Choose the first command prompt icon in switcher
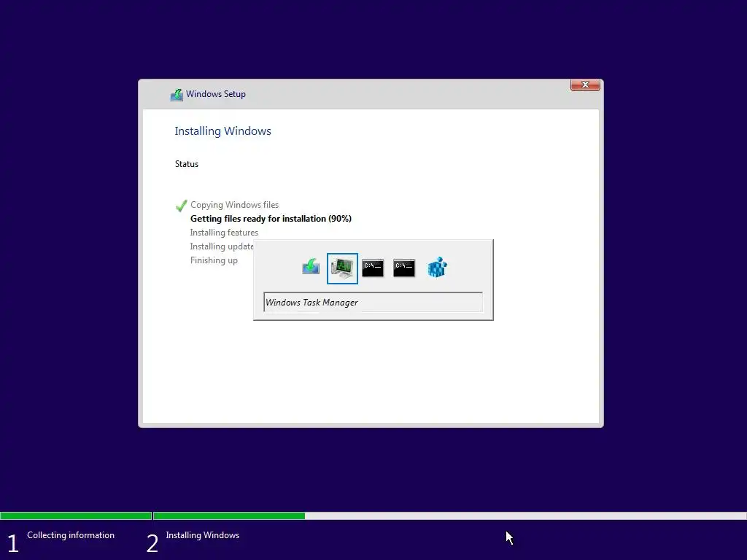Image resolution: width=747 pixels, height=560 pixels. [373, 268]
